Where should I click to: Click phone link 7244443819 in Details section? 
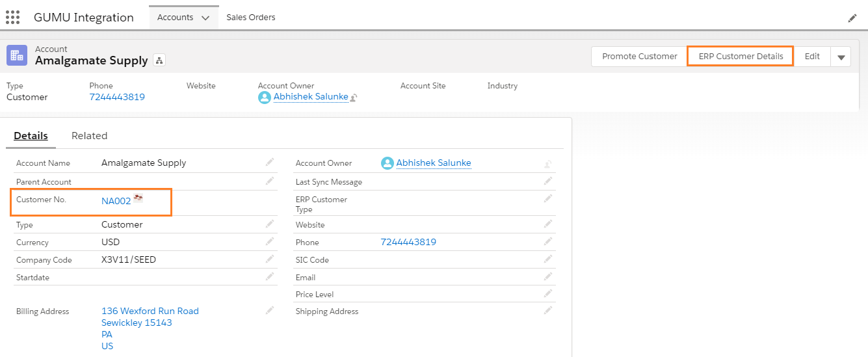[x=408, y=242]
